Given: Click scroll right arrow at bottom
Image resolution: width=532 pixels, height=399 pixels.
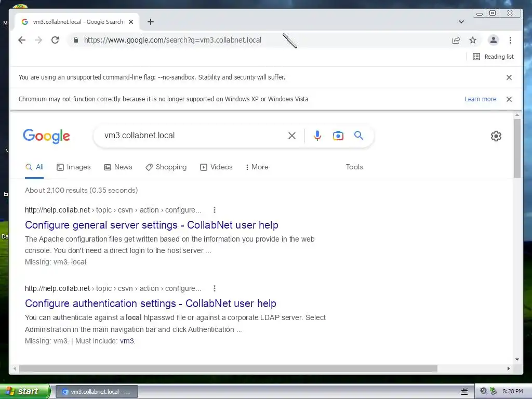Looking at the screenshot, I should click(508, 368).
